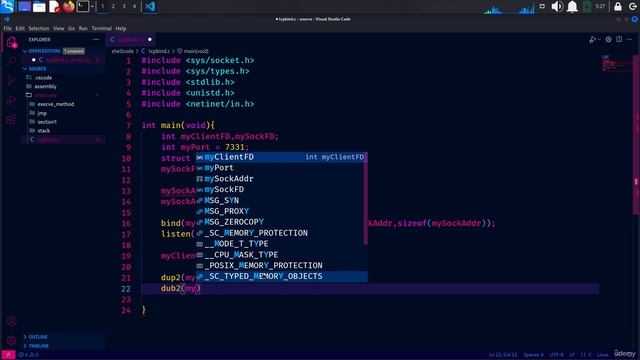Open file manager from taskbar

point(39,7)
